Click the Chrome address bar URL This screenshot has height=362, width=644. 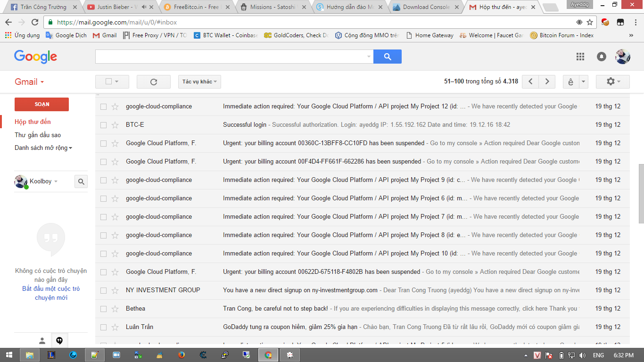tap(117, 22)
